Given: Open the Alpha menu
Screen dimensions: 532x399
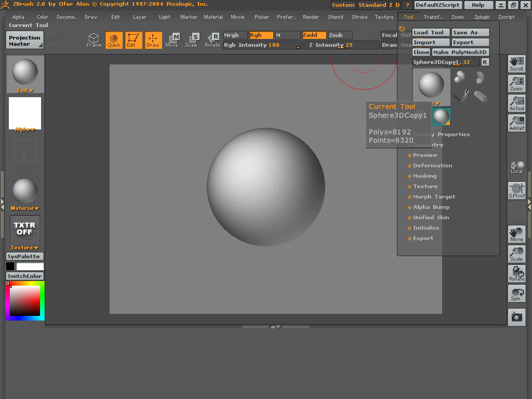Looking at the screenshot, I should tap(18, 17).
